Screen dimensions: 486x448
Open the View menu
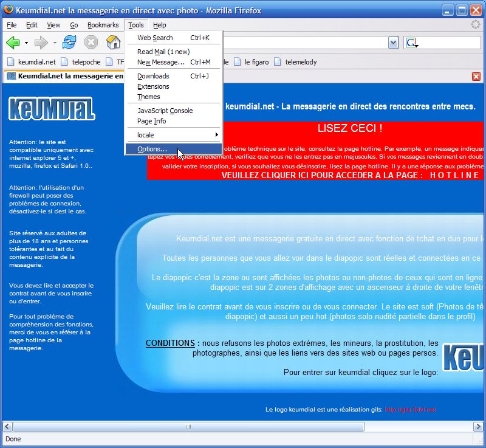[53, 25]
